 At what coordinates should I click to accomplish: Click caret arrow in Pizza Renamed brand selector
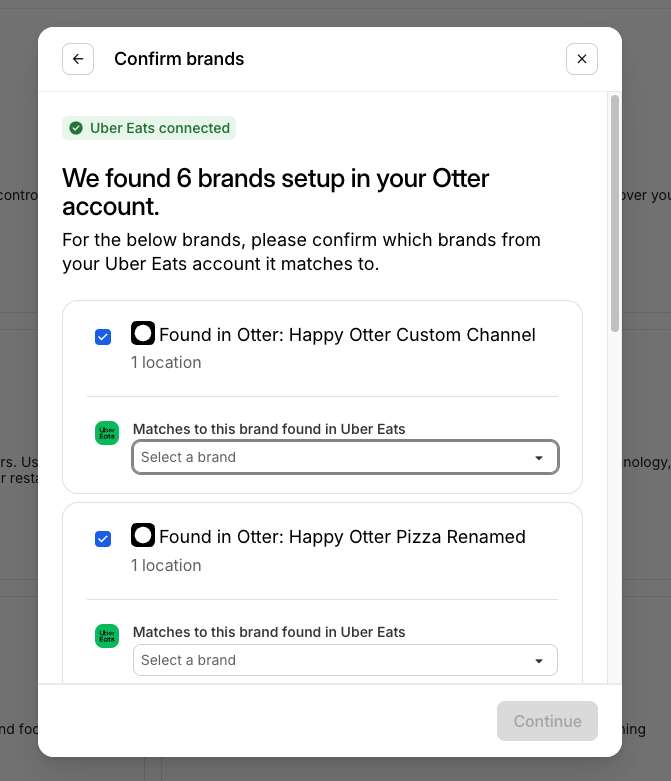tap(539, 661)
